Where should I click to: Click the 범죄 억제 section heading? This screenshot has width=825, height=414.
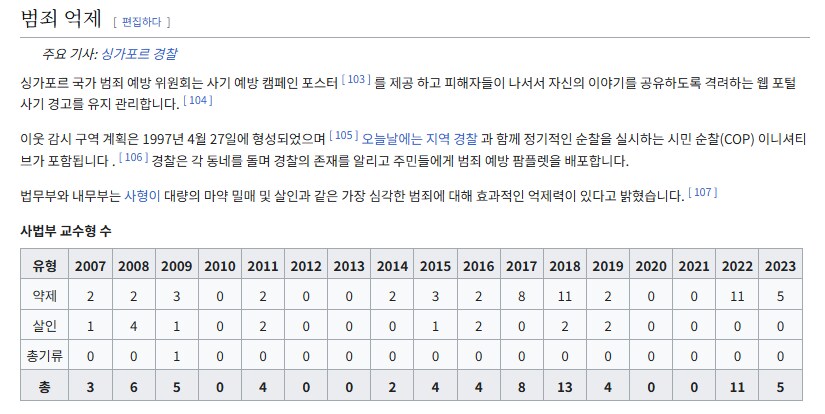(61, 18)
